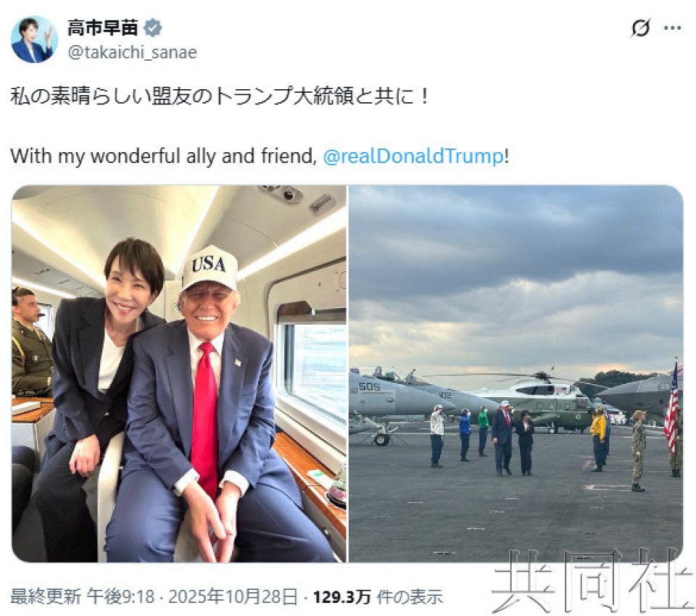Follow the @realDonaldTrump mention link
The image size is (696, 616).
point(413,157)
